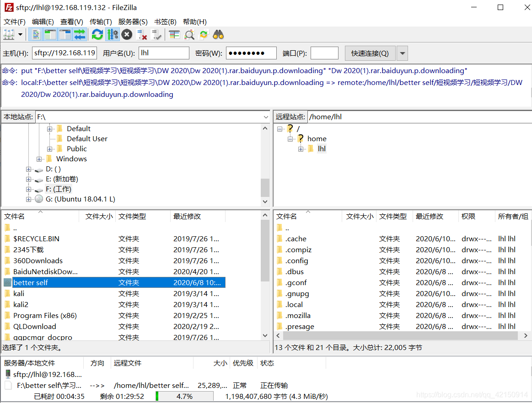Toggle remote directory tree display
The height and width of the screenshot is (403, 532).
65,35
